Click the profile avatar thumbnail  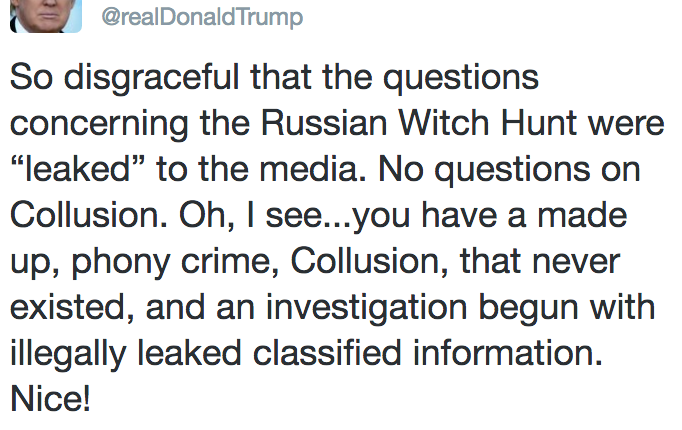(46, 16)
